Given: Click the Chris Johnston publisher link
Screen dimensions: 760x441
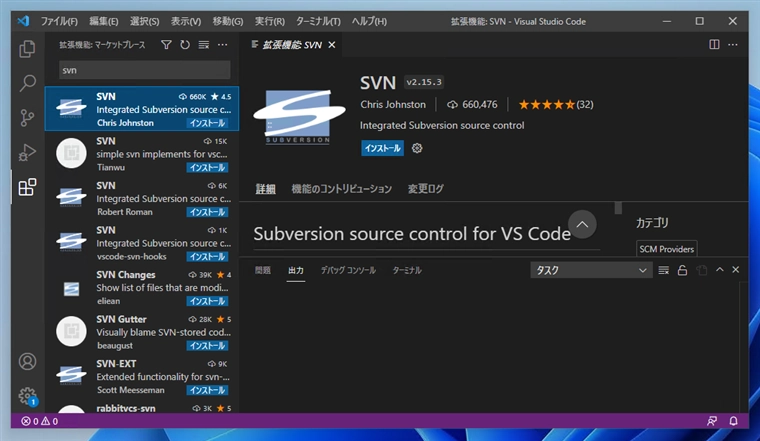Looking at the screenshot, I should [393, 105].
